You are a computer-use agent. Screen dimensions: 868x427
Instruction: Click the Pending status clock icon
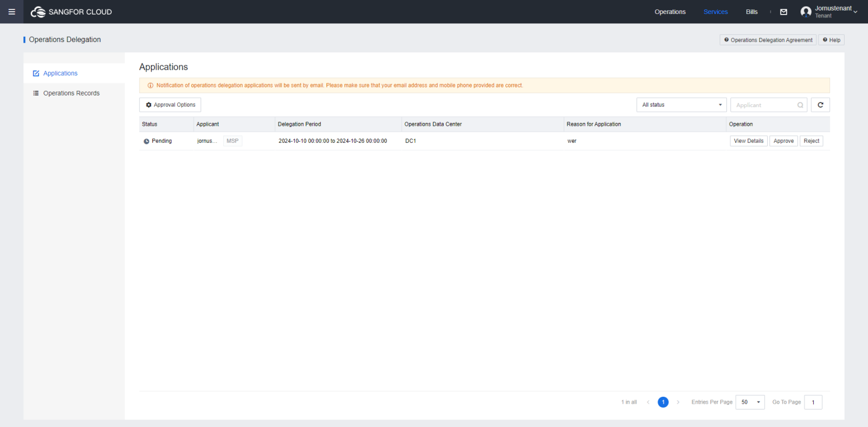point(146,142)
